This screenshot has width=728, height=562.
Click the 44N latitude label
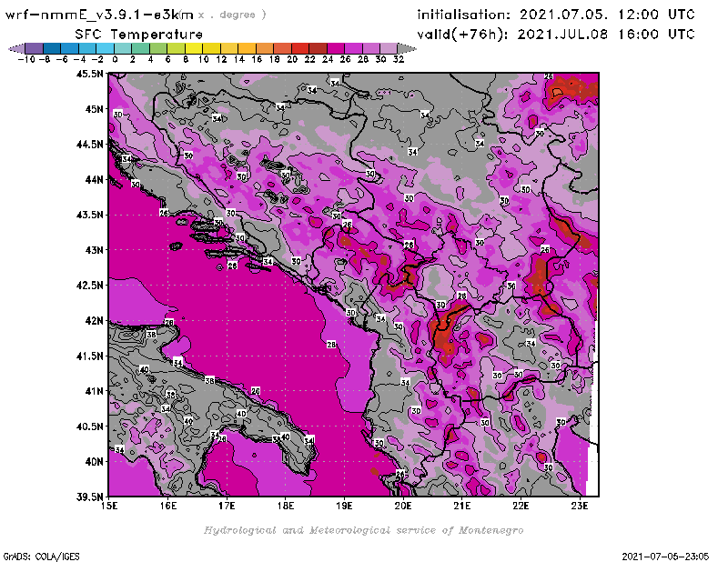[94, 179]
